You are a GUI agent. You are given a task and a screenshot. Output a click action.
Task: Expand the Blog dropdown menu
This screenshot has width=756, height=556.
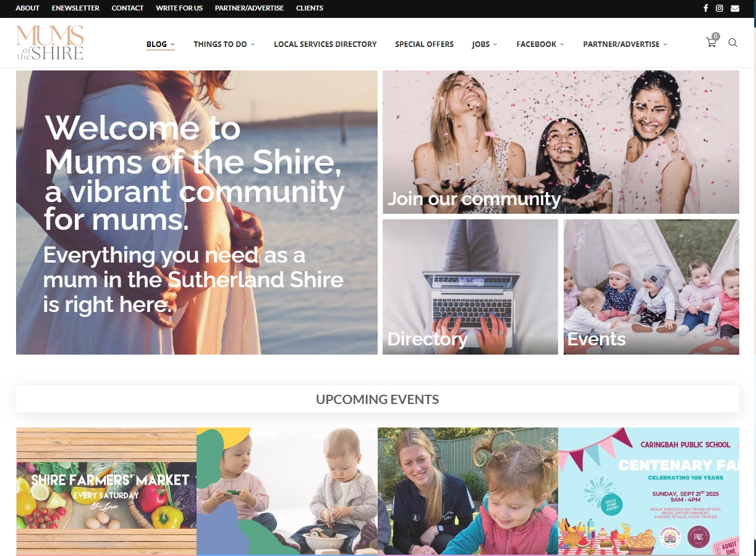pyautogui.click(x=161, y=44)
